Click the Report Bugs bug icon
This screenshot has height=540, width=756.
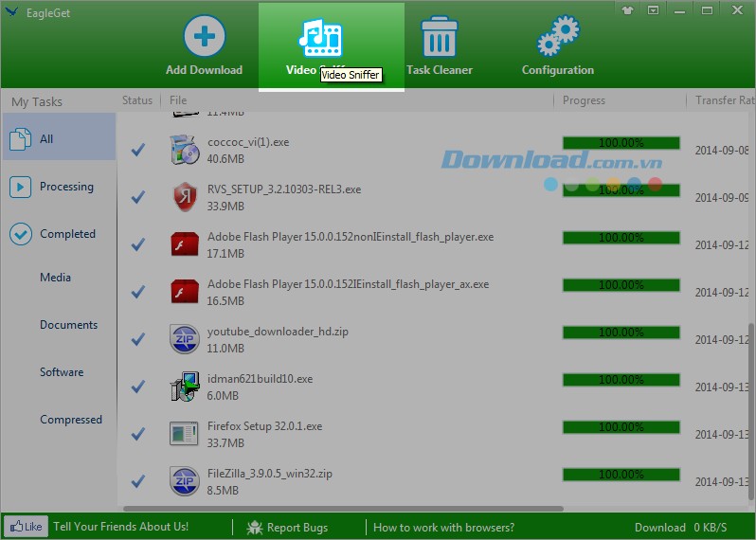tap(255, 528)
